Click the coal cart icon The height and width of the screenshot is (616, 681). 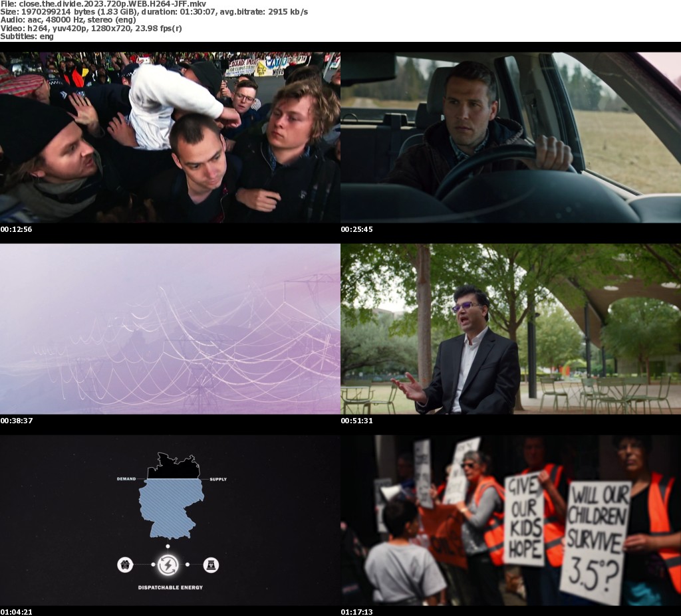(x=125, y=565)
